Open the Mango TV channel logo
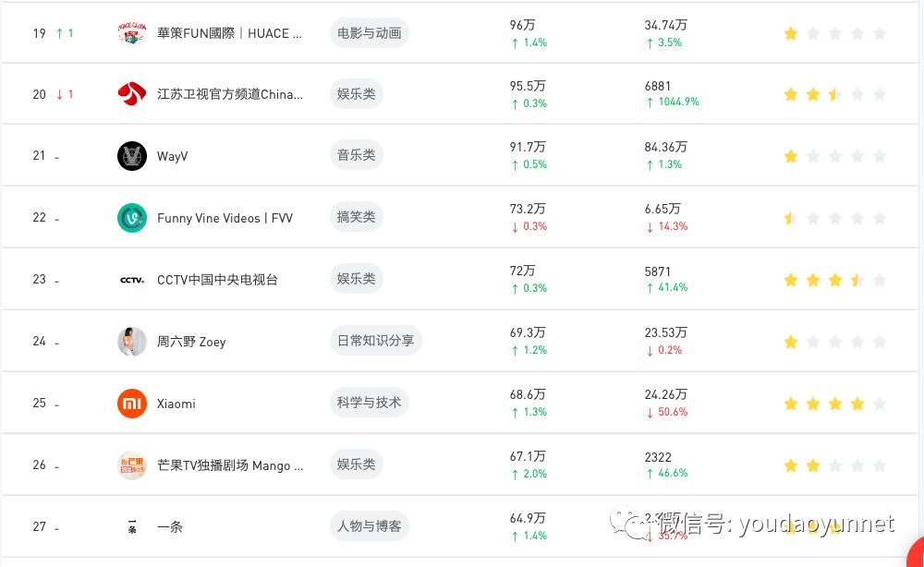 (x=132, y=465)
